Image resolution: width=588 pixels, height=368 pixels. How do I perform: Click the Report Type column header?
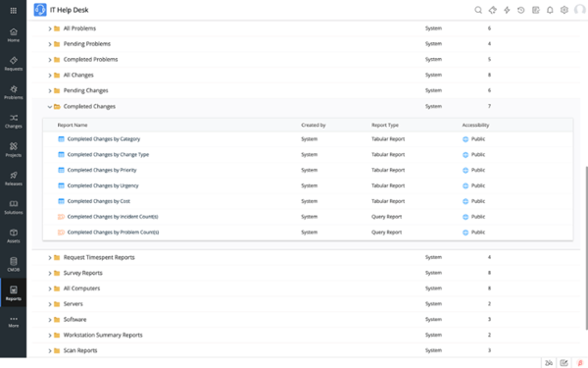click(385, 125)
